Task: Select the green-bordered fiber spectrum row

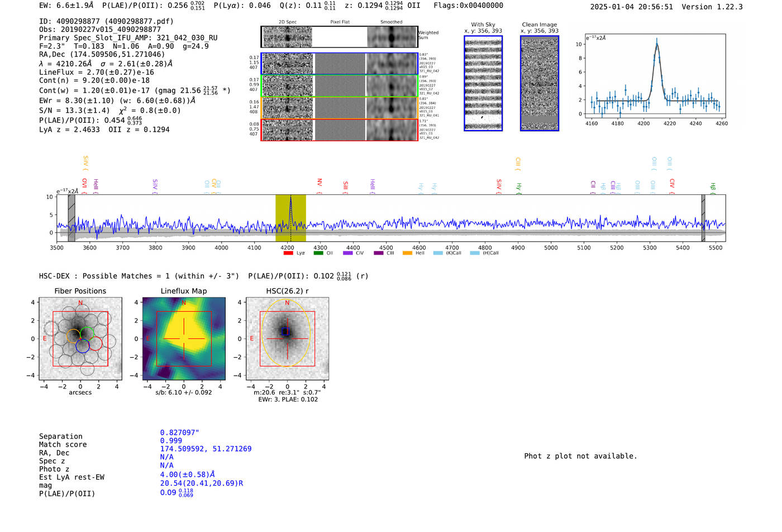Action: [340, 86]
